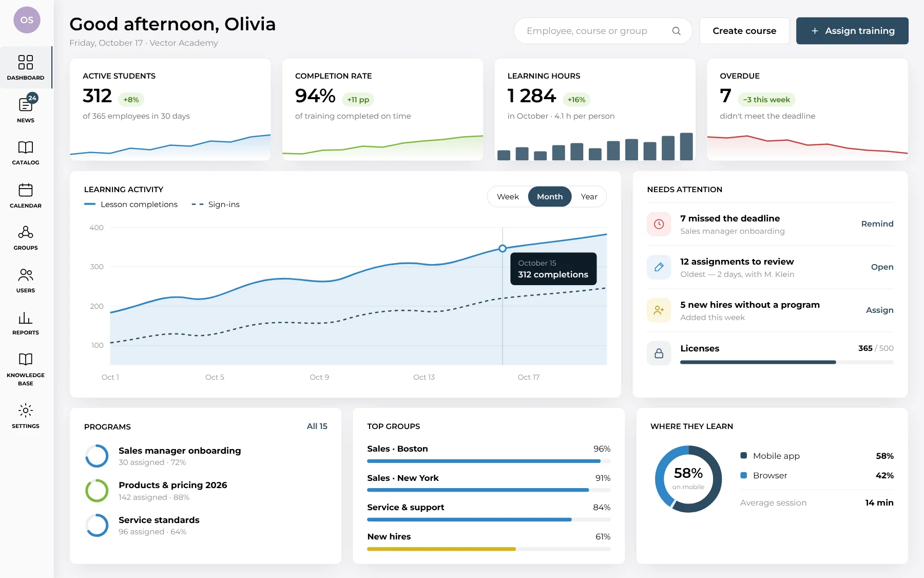Click the Active Students card
Viewport: 924px width, 578px height.
coord(170,109)
